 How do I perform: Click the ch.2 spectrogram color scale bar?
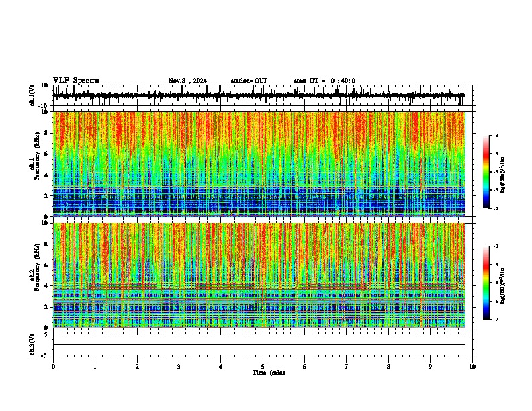(486, 283)
